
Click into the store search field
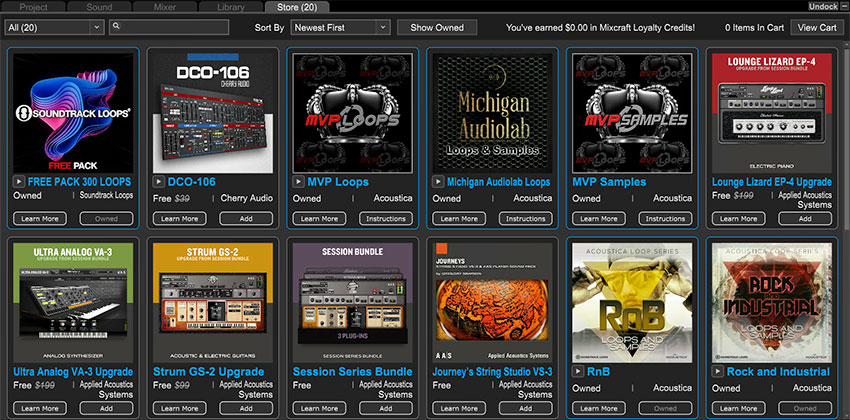pyautogui.click(x=169, y=27)
